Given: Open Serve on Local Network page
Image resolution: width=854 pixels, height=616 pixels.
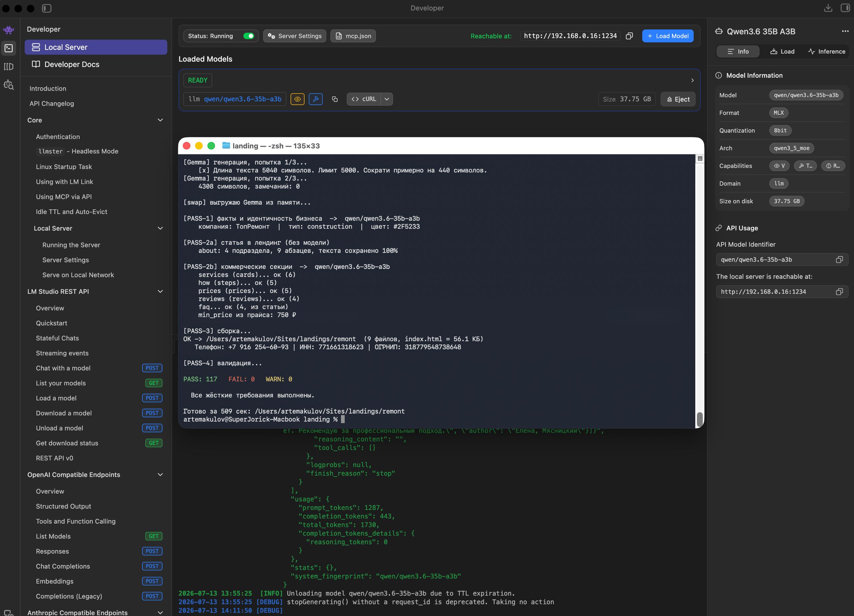Looking at the screenshot, I should pyautogui.click(x=78, y=275).
